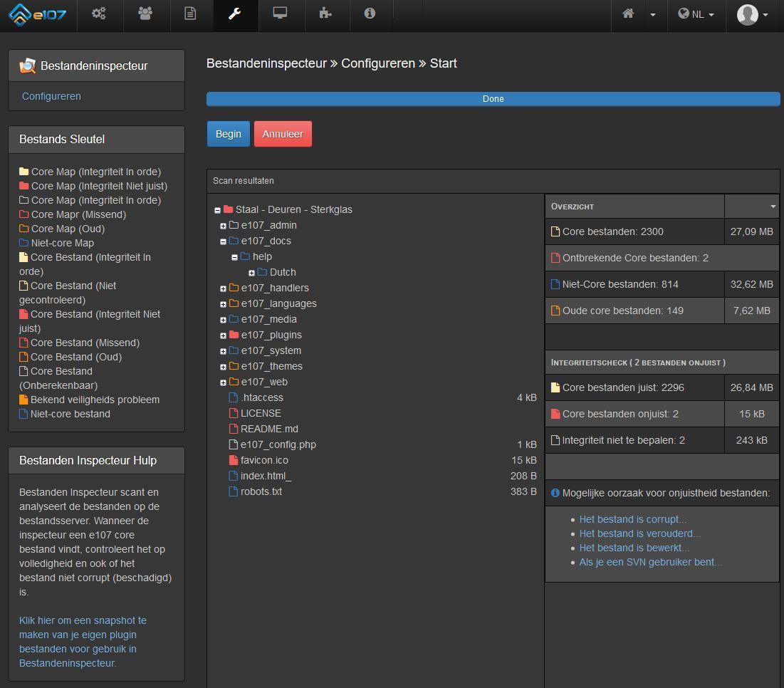Expand the e107_web folder

click(x=223, y=382)
